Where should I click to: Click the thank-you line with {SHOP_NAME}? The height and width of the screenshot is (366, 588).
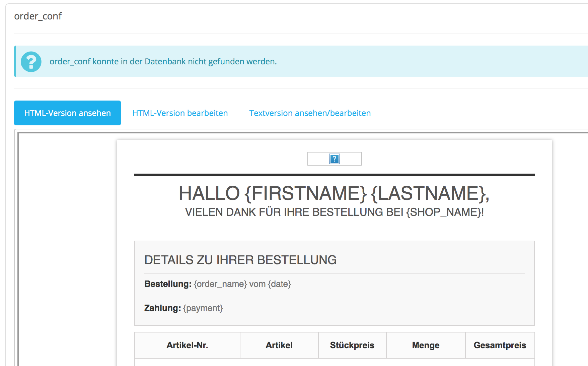coord(334,212)
